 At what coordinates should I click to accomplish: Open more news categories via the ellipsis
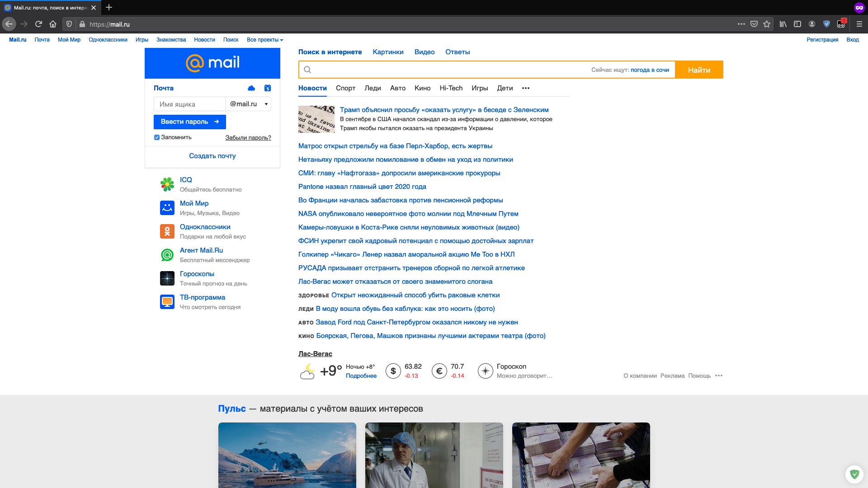click(x=526, y=89)
